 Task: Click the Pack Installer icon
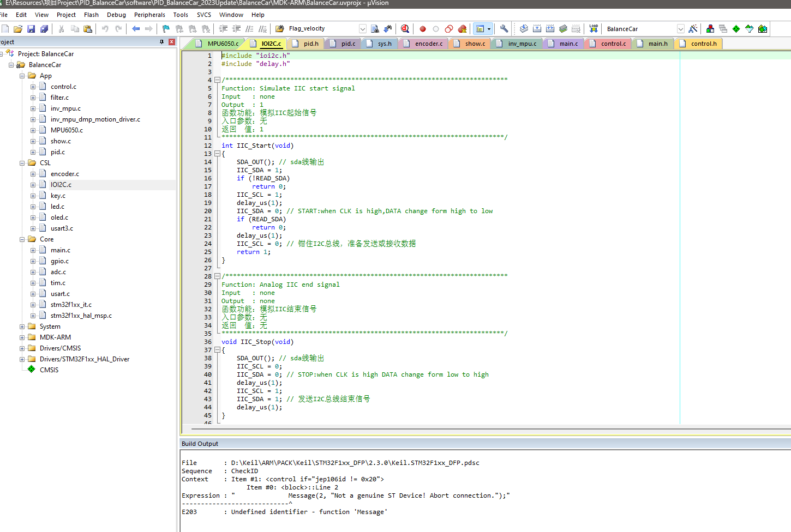(x=763, y=29)
